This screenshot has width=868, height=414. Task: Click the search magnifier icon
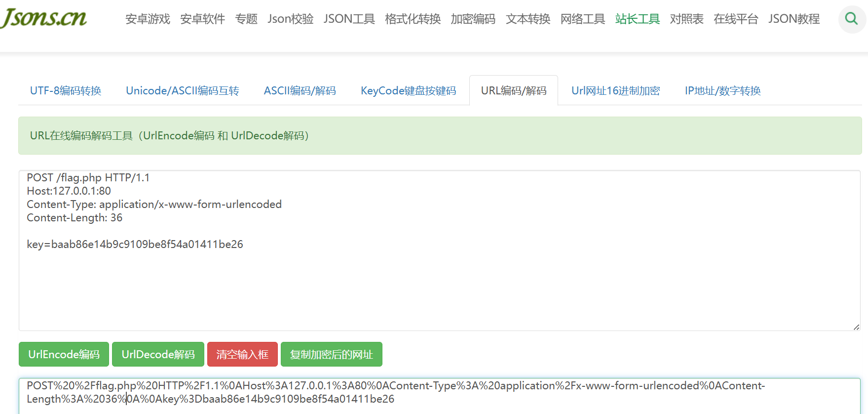point(851,19)
